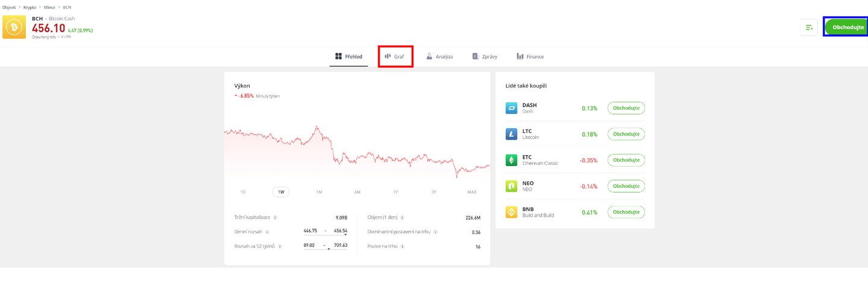The width and height of the screenshot is (868, 295).
Task: Switch to the Analýza tab
Action: [x=439, y=57]
